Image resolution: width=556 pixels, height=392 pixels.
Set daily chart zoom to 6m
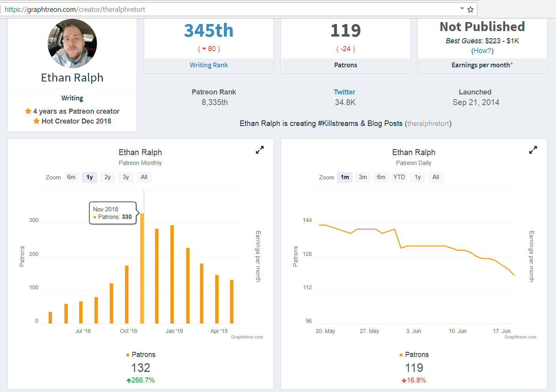tap(381, 177)
